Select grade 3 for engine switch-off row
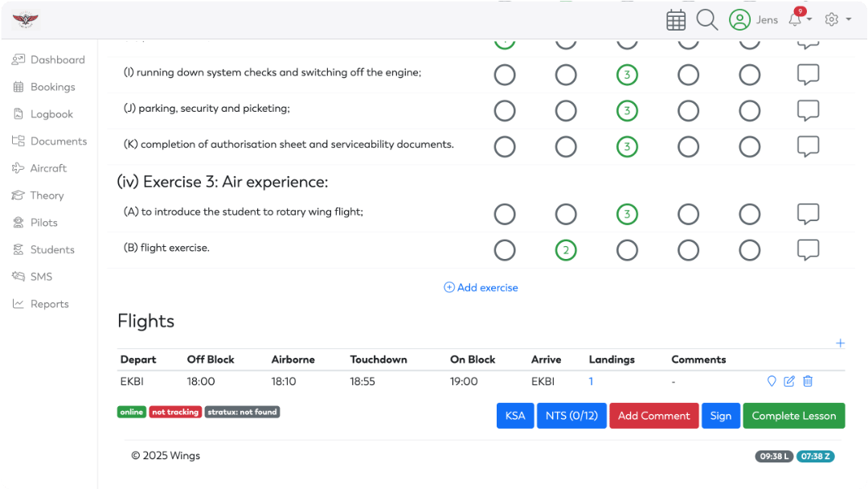This screenshot has width=868, height=489. pyautogui.click(x=627, y=76)
